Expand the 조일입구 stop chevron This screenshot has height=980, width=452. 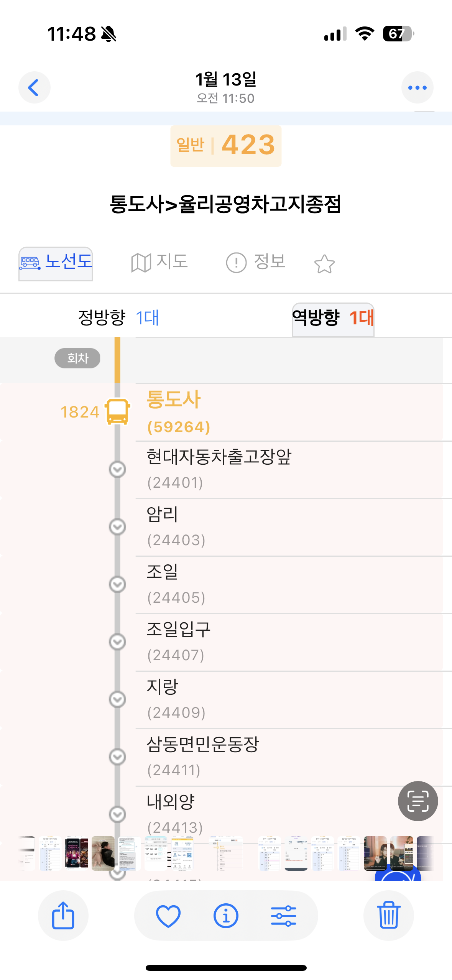tap(117, 642)
